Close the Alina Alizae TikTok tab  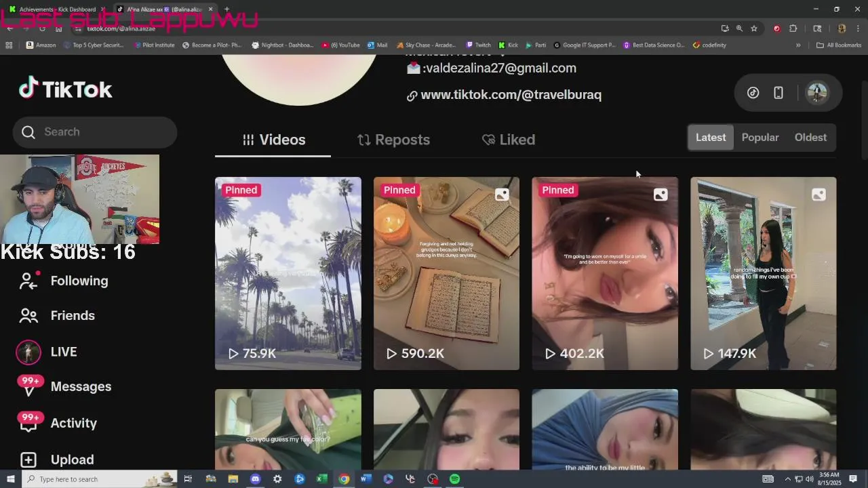click(x=210, y=9)
